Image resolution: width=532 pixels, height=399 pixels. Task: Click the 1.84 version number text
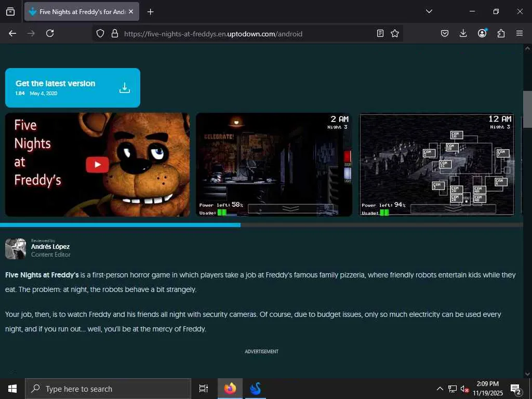[20, 94]
